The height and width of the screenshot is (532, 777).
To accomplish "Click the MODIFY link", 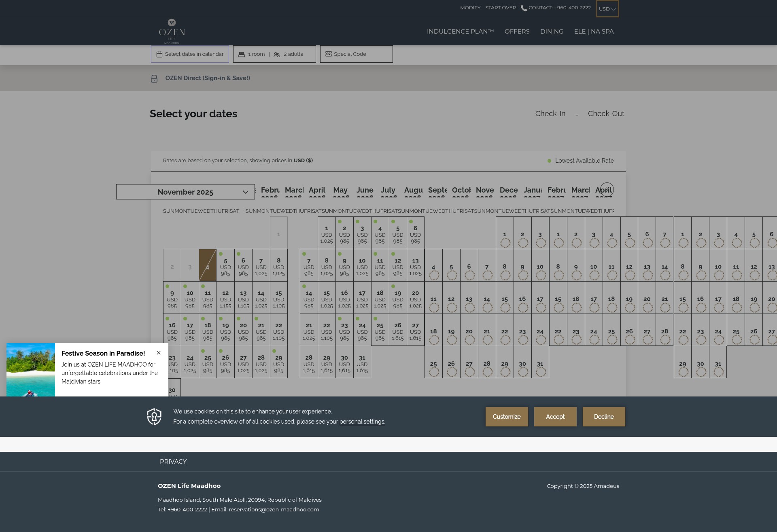I will (x=470, y=8).
